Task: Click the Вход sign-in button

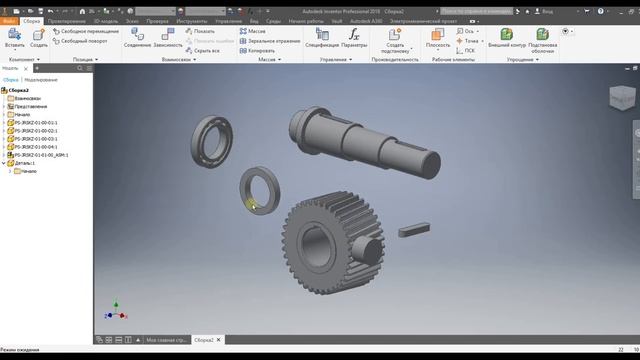Action: point(544,11)
